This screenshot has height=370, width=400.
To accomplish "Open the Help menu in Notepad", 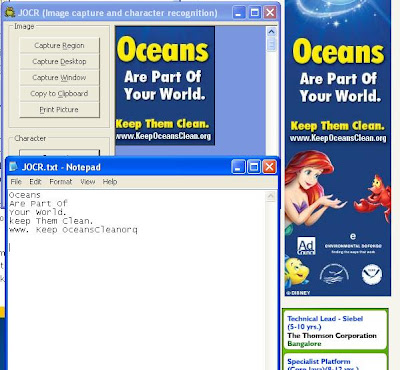I will (110, 182).
